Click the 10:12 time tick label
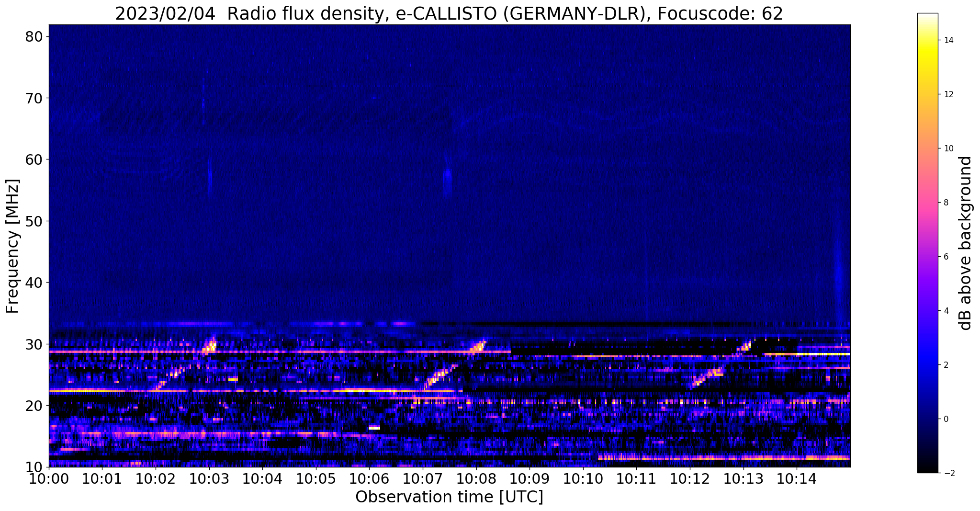Screen dimensions: 980x511 [690, 478]
